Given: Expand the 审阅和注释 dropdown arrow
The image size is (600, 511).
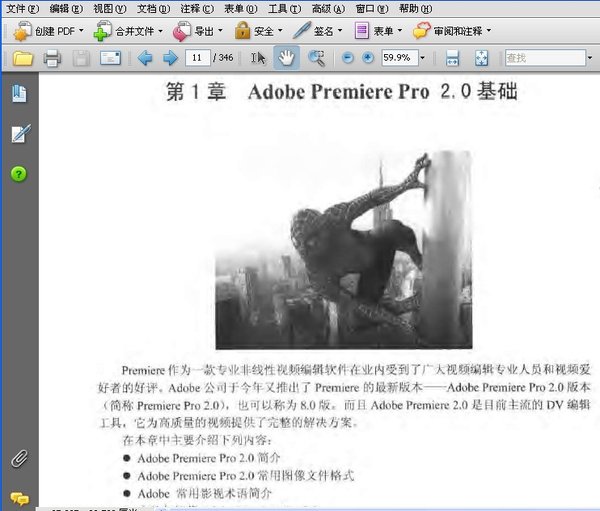Looking at the screenshot, I should click(x=489, y=30).
